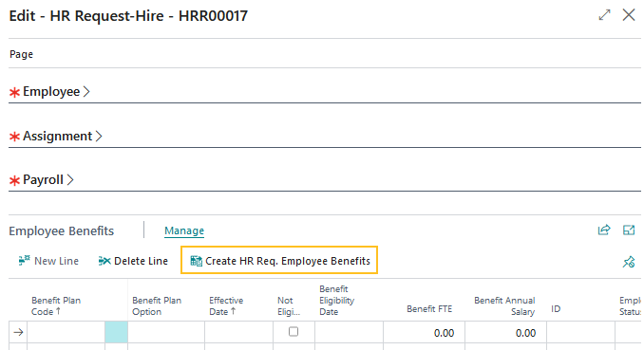Click Delete Line action
Viewport: 644px width, 350px height.
(x=133, y=261)
